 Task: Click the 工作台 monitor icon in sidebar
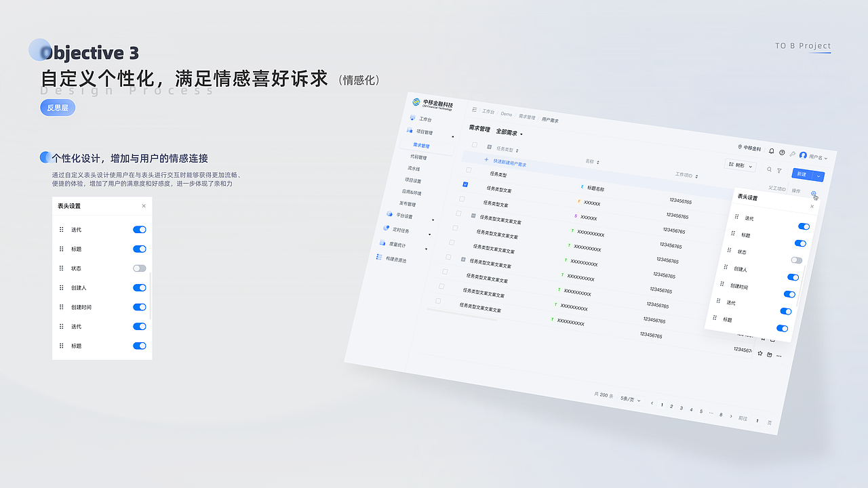click(412, 118)
